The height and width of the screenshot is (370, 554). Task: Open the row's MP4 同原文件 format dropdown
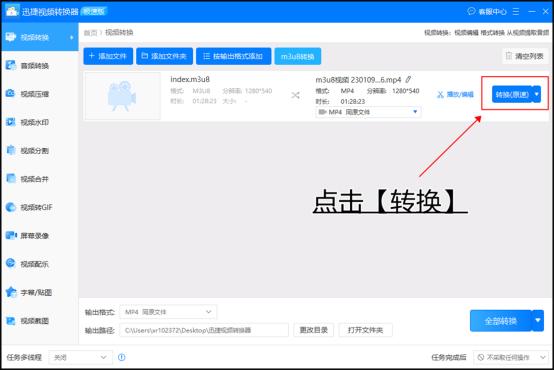[368, 112]
